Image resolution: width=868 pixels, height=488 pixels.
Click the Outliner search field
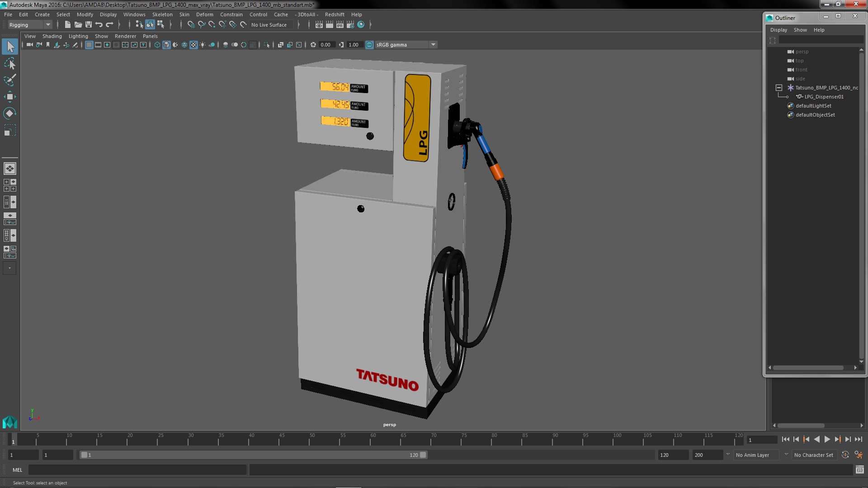[x=821, y=40]
